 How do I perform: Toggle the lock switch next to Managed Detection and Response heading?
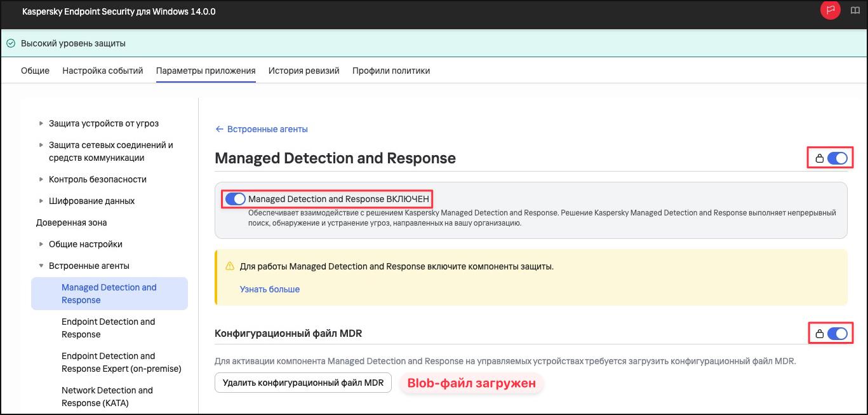click(x=838, y=158)
